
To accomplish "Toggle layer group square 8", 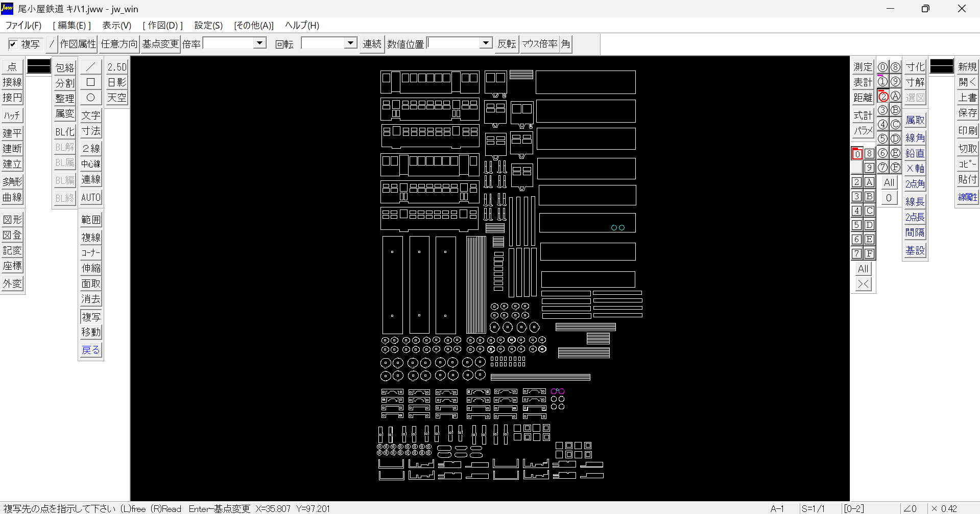I will pyautogui.click(x=869, y=154).
